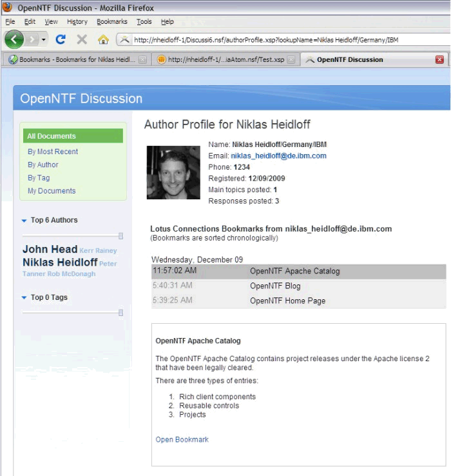Click the OpenNTF Discussion header title
The height and width of the screenshot is (476, 451).
81,99
